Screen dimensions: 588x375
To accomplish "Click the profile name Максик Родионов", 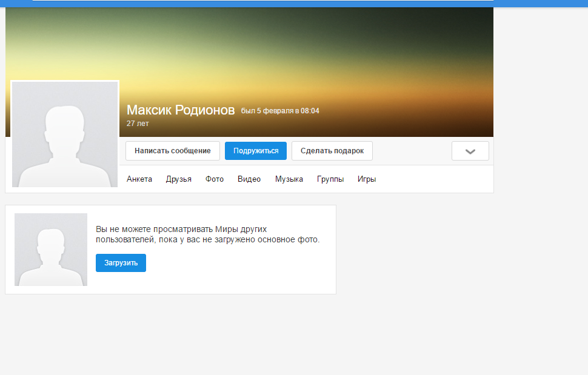I will click(181, 110).
